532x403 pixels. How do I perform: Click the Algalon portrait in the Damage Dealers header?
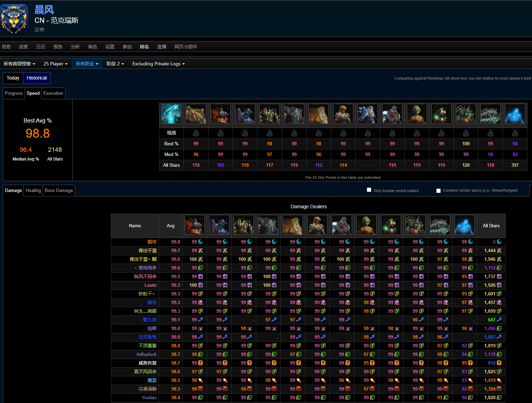464,225
